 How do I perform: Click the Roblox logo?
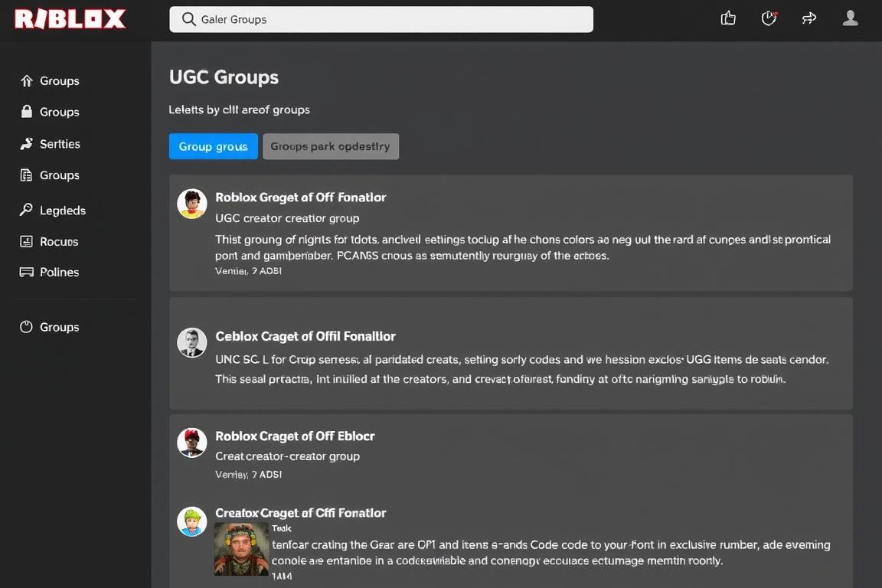(x=70, y=19)
